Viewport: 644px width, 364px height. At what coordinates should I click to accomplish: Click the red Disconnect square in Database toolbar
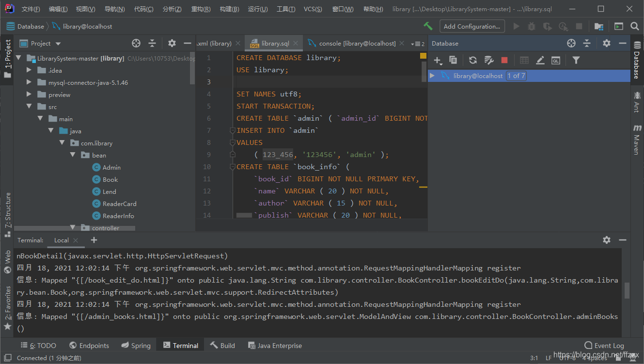(504, 60)
